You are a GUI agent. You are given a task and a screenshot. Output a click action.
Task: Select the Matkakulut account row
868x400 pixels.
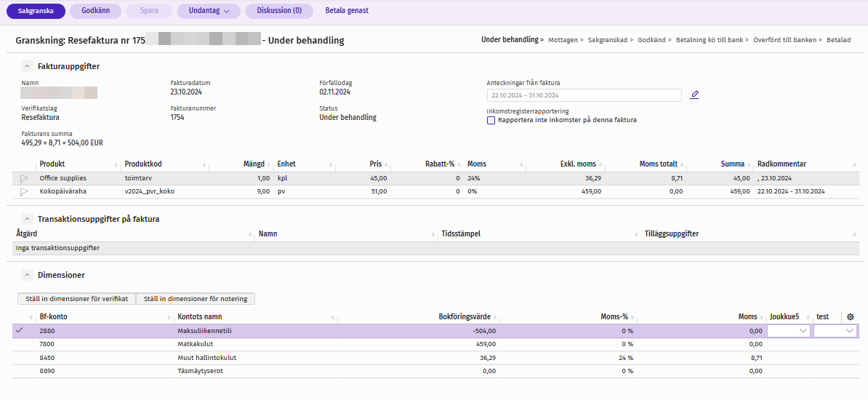[435, 344]
